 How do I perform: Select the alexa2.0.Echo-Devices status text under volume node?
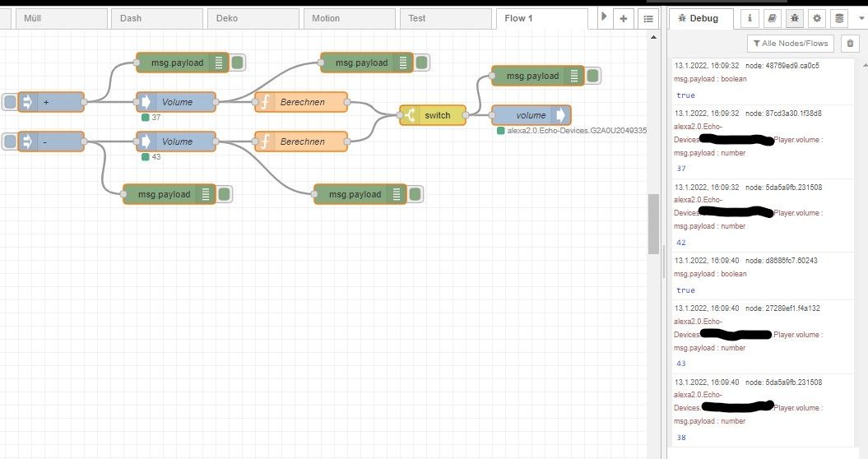[x=576, y=131]
